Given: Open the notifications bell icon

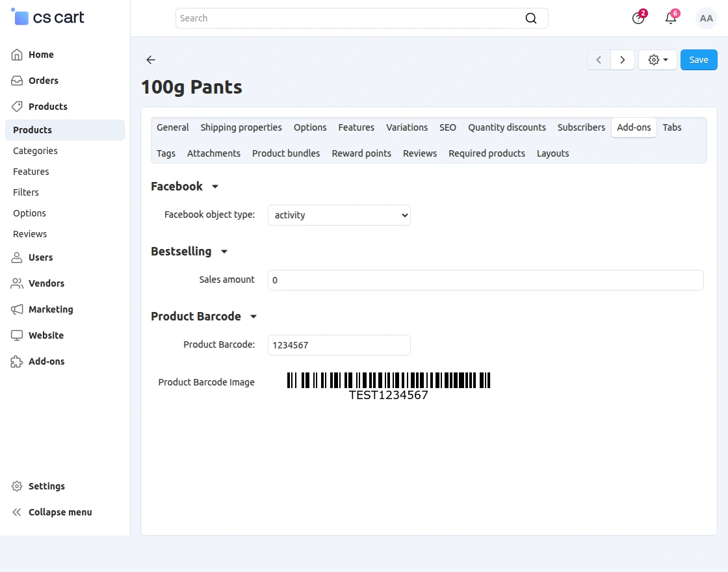Looking at the screenshot, I should [x=671, y=18].
